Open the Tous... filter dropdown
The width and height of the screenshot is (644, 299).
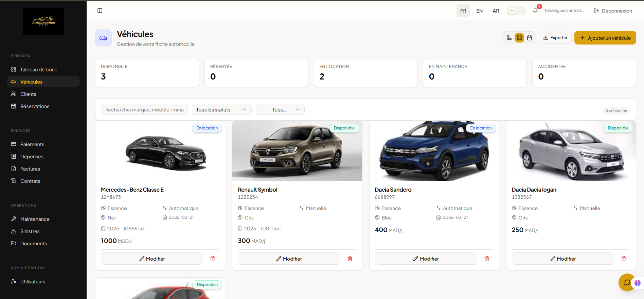pos(280,109)
